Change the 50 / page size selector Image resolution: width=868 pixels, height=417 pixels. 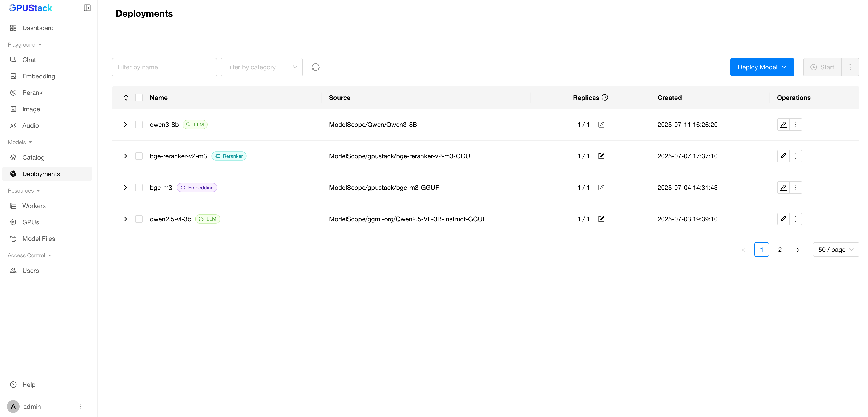(835, 250)
